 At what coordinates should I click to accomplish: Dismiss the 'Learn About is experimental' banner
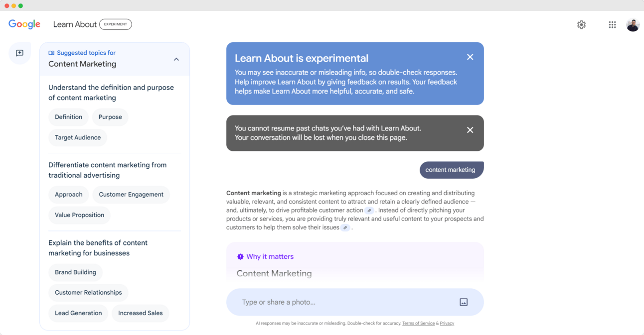point(470,57)
